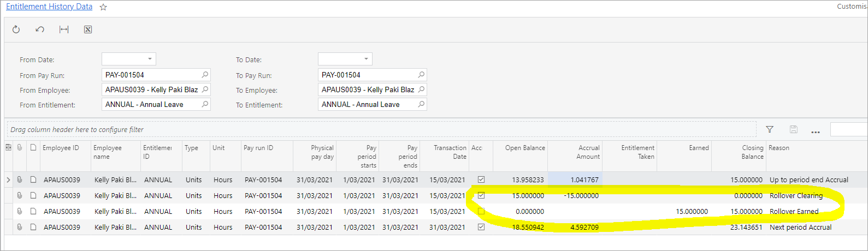Select the open balance 18.550942 cell
This screenshot has height=251, width=868.
point(520,227)
